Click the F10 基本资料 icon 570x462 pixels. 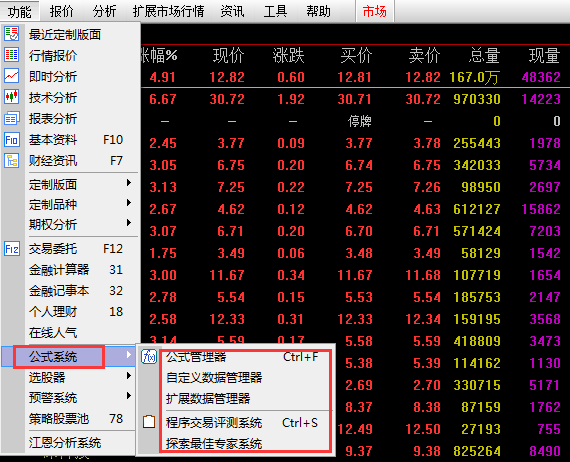click(x=12, y=140)
